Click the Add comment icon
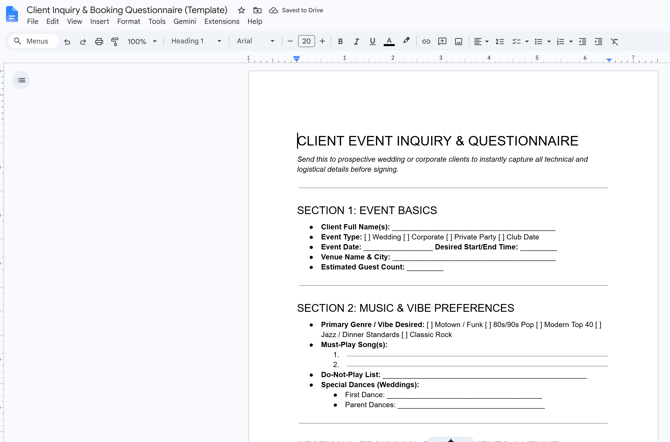The width and height of the screenshot is (670, 442). point(442,41)
